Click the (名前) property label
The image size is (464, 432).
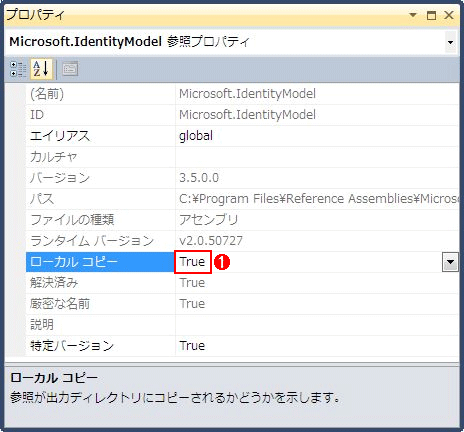point(47,94)
